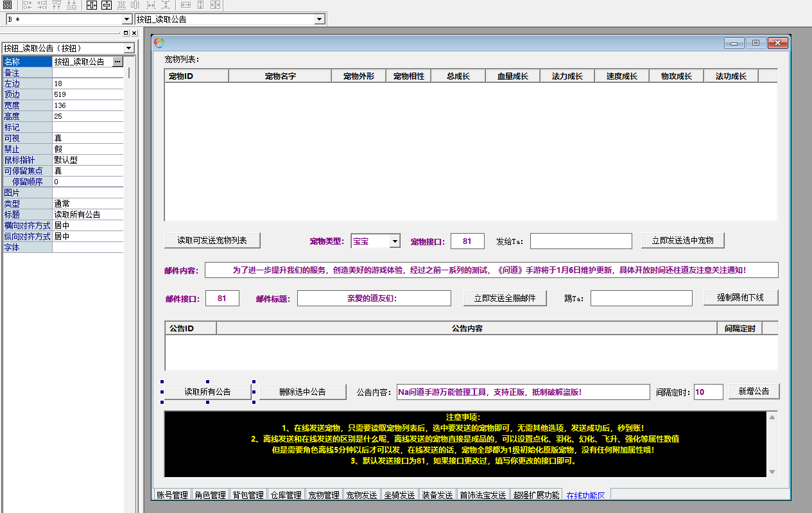812x513 pixels.
Task: Float the property panel with the square icon
Action: click(126, 33)
